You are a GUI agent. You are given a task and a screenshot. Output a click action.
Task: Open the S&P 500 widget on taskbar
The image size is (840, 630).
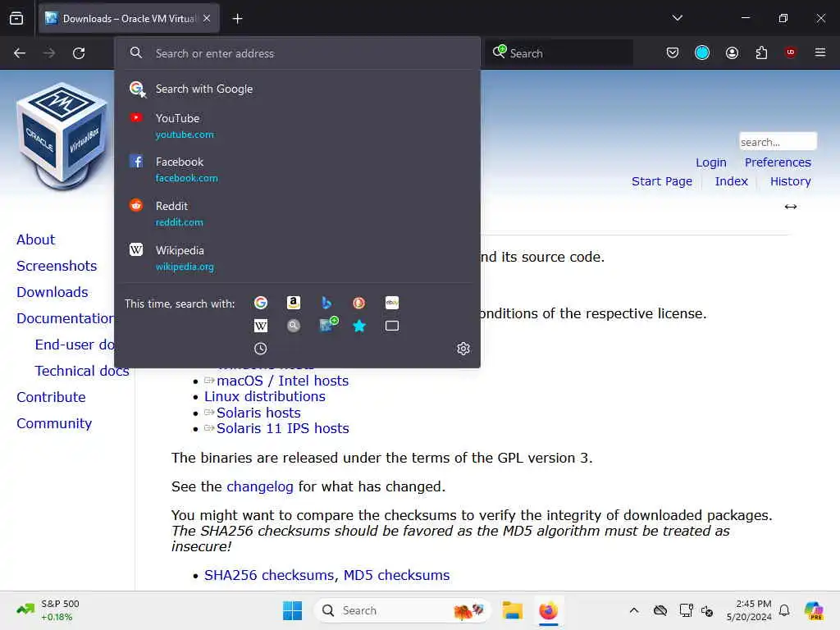point(48,610)
